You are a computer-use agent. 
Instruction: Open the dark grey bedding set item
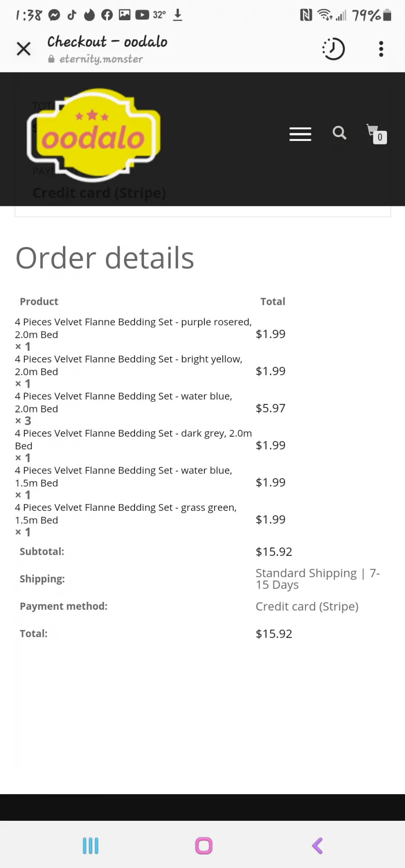point(133,439)
